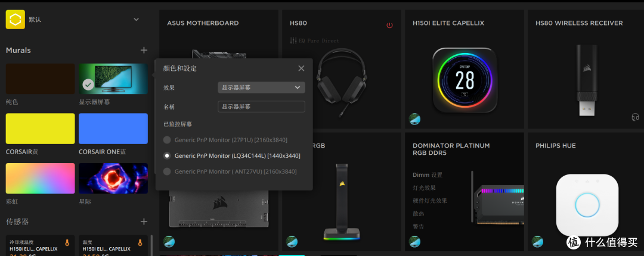644x256 pixels.
Task: Open the PHILIPS HUE bridge image
Action: point(587,205)
